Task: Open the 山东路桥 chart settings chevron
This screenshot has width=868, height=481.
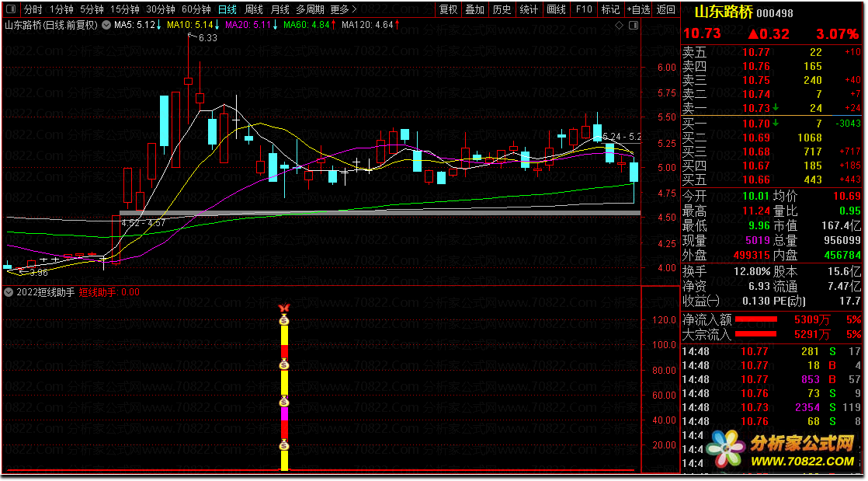Action: (106, 25)
